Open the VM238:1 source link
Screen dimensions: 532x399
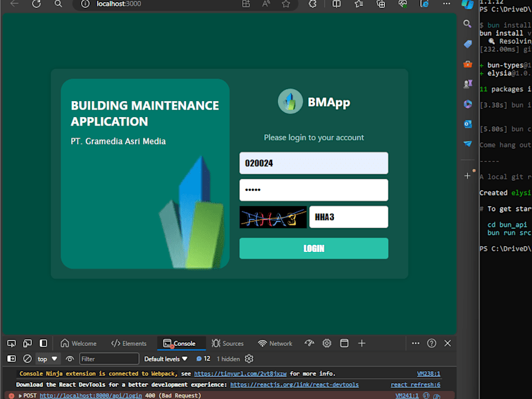tap(428, 374)
